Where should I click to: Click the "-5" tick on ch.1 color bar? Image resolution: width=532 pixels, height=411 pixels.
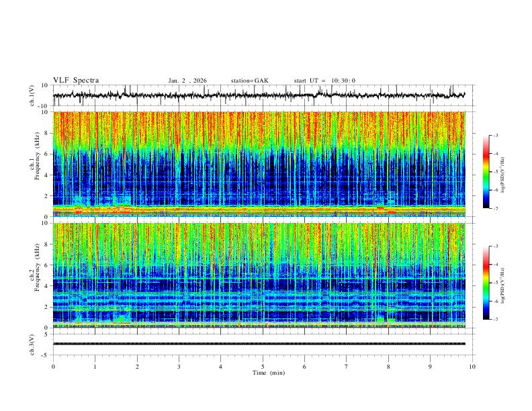tap(495, 172)
